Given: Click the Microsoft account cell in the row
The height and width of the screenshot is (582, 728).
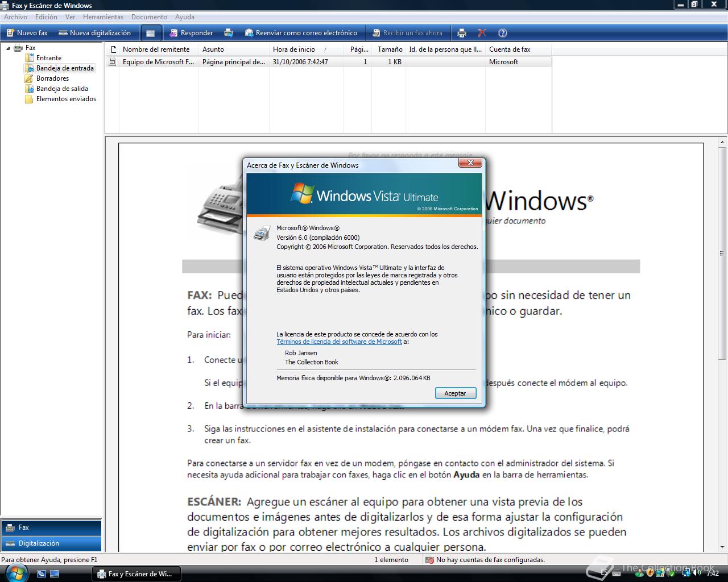Looking at the screenshot, I should tap(503, 62).
